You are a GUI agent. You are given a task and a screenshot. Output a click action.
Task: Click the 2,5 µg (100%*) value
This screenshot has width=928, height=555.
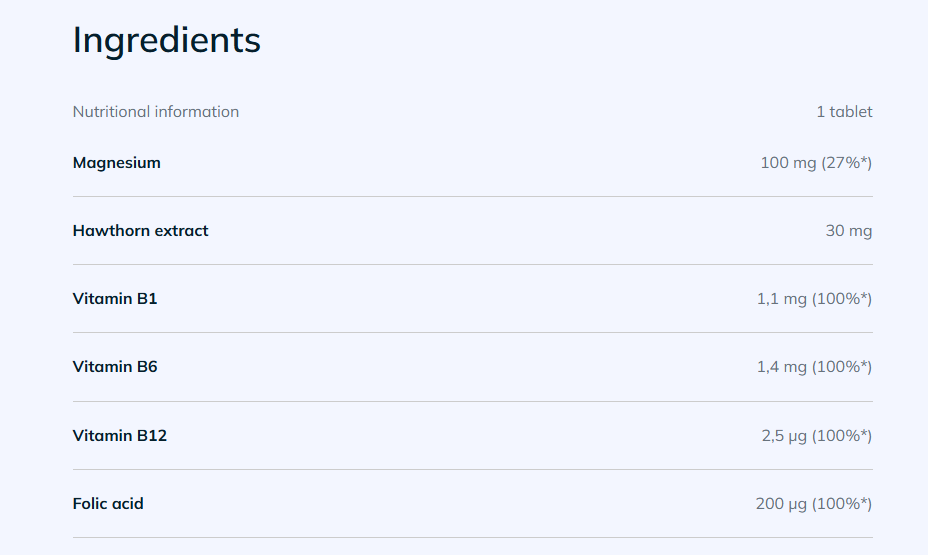tap(817, 435)
